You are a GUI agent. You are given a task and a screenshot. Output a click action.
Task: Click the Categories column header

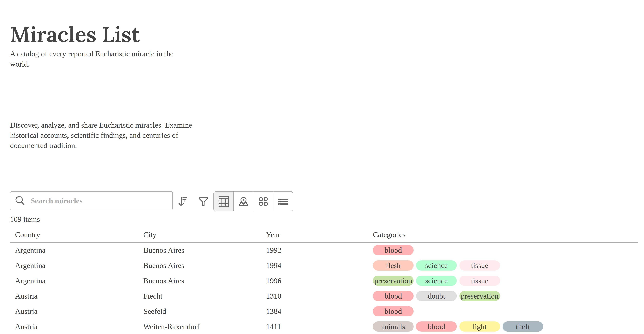(x=389, y=235)
